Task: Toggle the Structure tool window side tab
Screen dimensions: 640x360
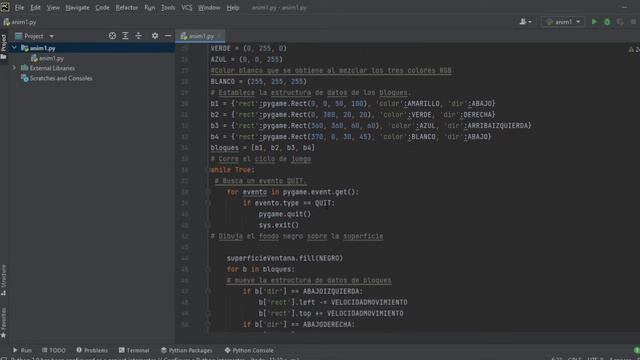Action: coord(4,280)
